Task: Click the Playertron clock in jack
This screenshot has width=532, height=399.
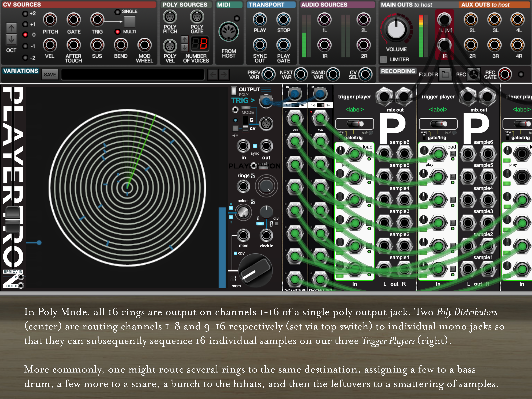Action: [x=266, y=235]
